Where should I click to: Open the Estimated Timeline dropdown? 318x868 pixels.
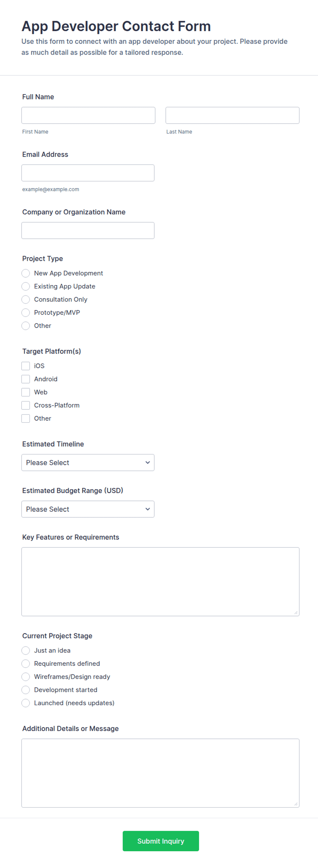[x=88, y=463]
